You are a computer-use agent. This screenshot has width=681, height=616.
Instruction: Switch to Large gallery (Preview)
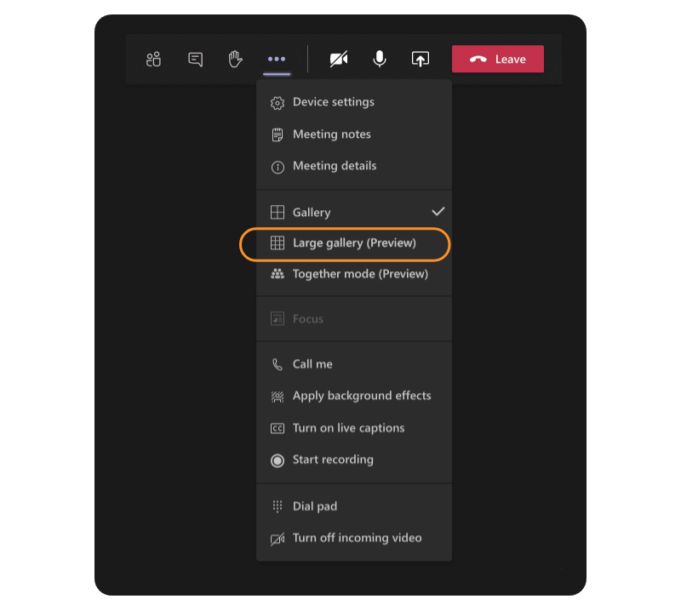[354, 243]
